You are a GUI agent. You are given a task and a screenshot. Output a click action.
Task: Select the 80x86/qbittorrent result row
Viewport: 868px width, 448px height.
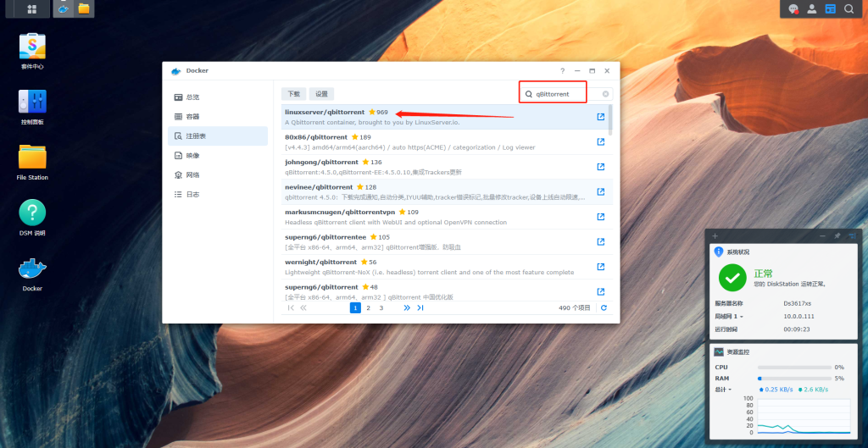point(447,141)
